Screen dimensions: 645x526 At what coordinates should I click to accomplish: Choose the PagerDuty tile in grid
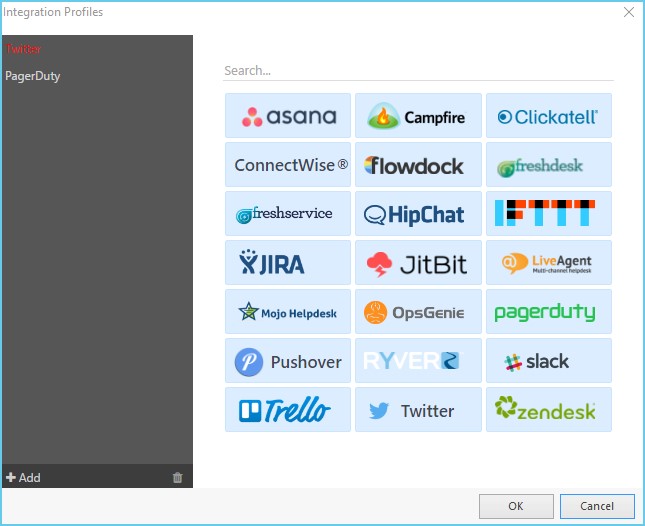coord(549,311)
